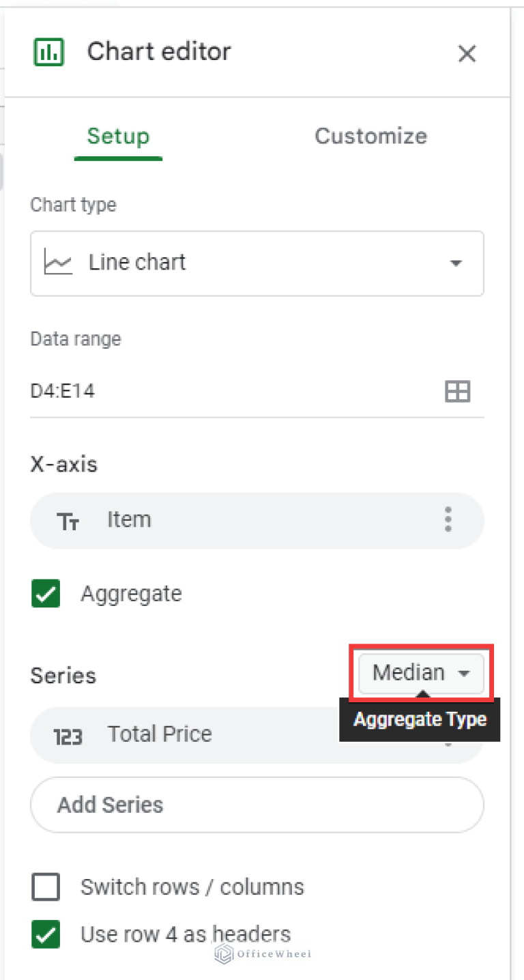Uncheck the Aggregate checkbox
This screenshot has width=524, height=980.
click(x=45, y=594)
